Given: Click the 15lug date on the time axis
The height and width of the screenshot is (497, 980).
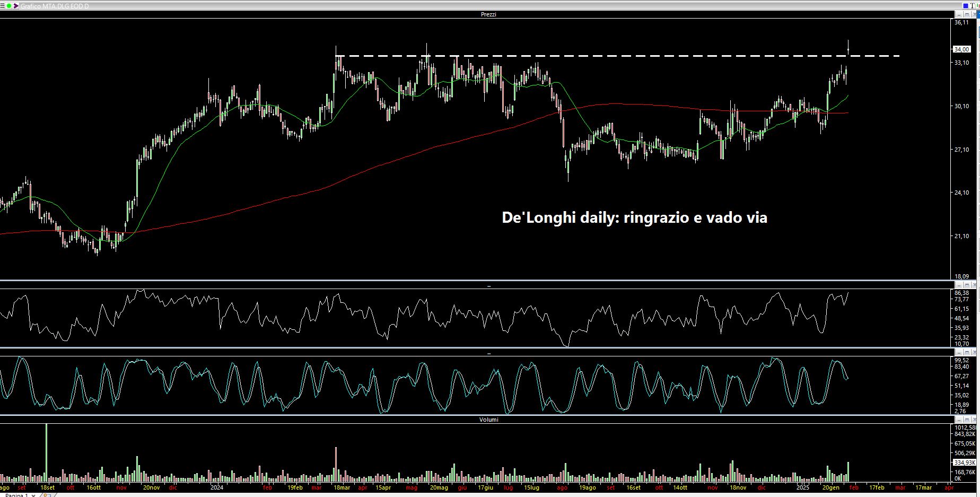Looking at the screenshot, I should 531,487.
